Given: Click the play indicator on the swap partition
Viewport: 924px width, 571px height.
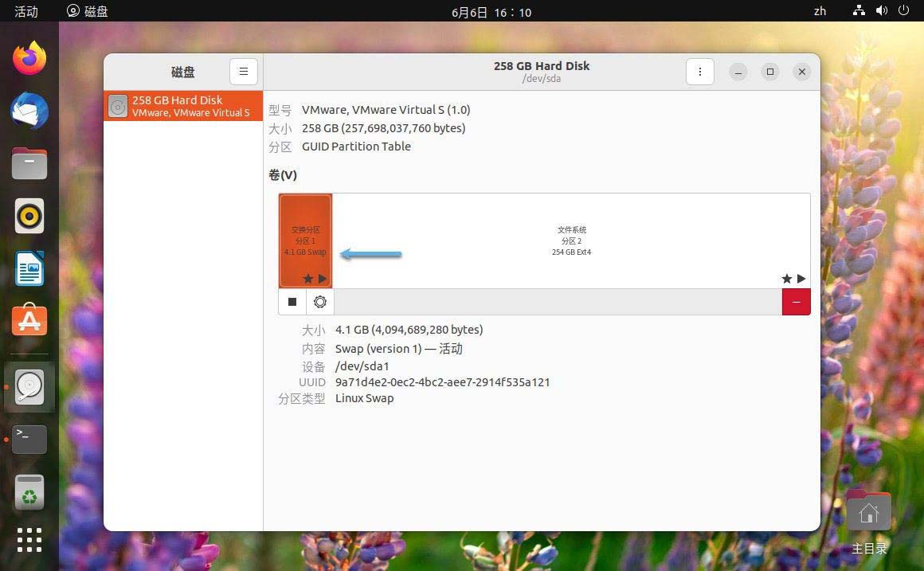Looking at the screenshot, I should [323, 279].
